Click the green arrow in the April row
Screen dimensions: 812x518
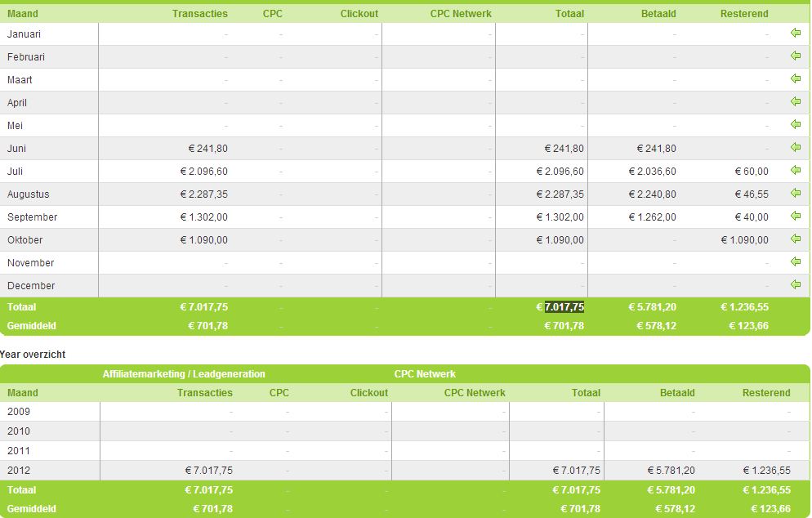pos(796,101)
